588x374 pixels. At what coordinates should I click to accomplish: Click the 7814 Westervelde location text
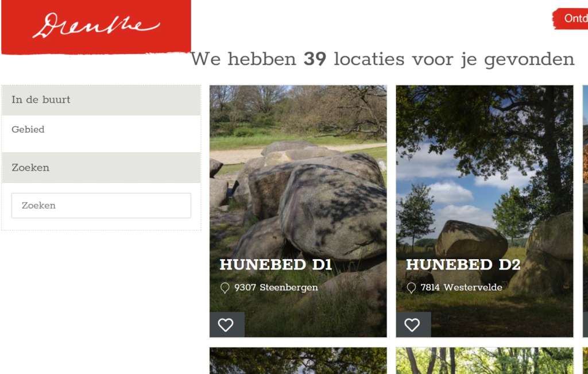coord(461,287)
